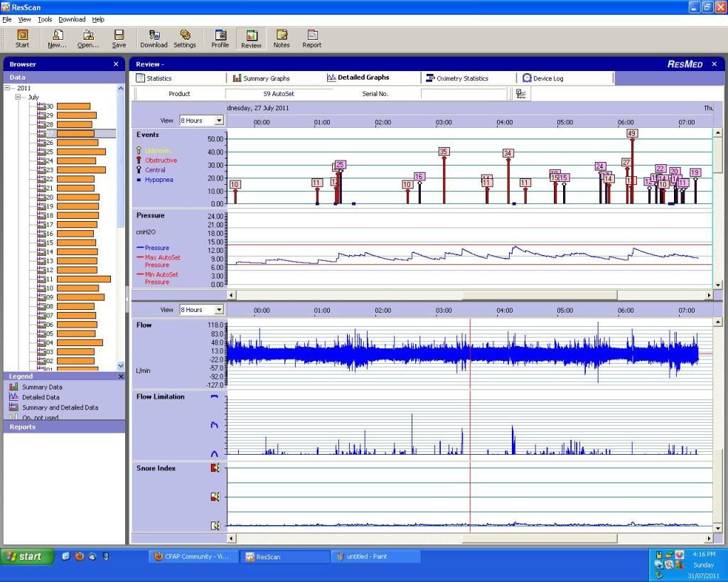The width and height of the screenshot is (728, 582).
Task: Collapse the 2011 tree node
Action: click(x=7, y=88)
